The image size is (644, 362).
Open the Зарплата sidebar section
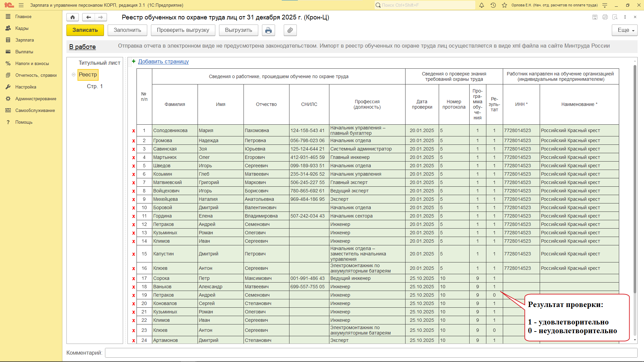point(24,40)
